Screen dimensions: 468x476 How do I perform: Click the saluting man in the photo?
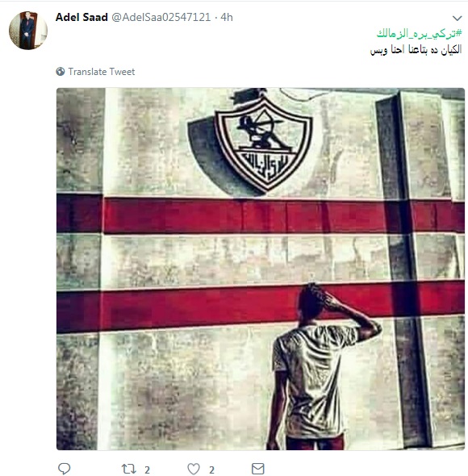[x=322, y=366]
